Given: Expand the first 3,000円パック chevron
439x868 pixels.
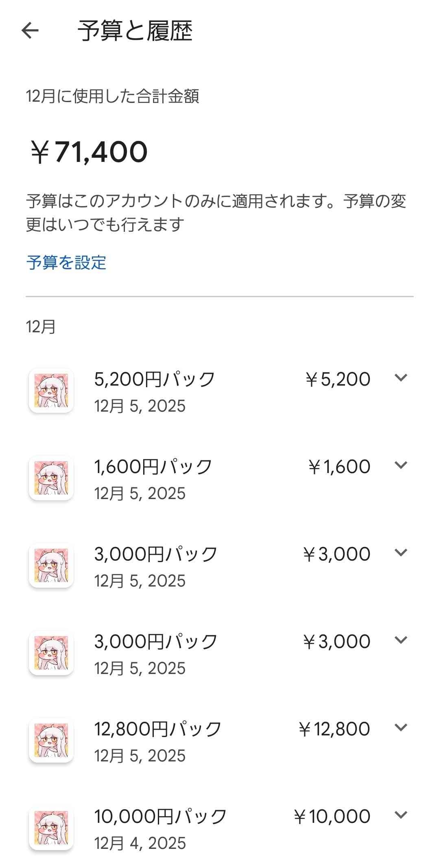Looking at the screenshot, I should point(401,553).
